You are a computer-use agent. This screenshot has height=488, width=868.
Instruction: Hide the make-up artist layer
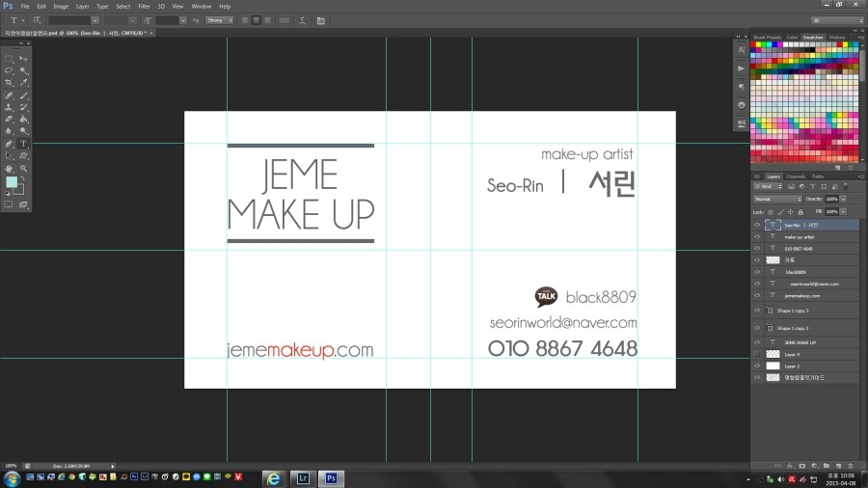point(757,236)
